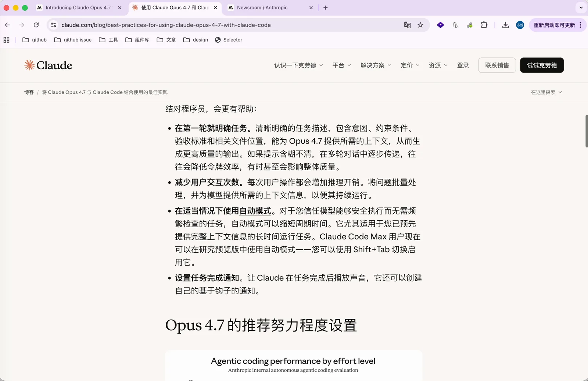Close the 使用 Claude Opus 4.7 tab
This screenshot has width=588, height=381.
[215, 8]
